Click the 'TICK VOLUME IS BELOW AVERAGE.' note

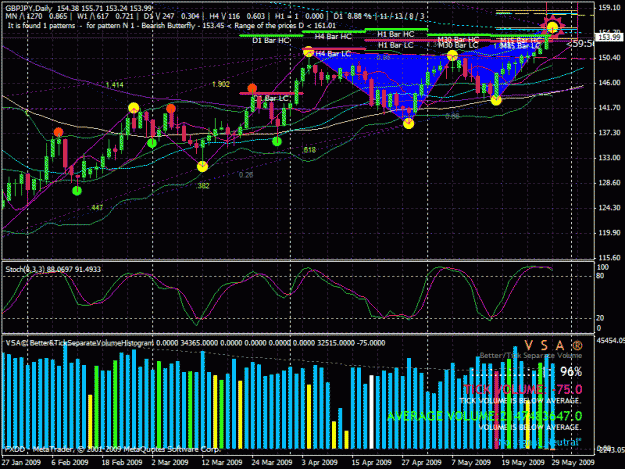pos(521,401)
